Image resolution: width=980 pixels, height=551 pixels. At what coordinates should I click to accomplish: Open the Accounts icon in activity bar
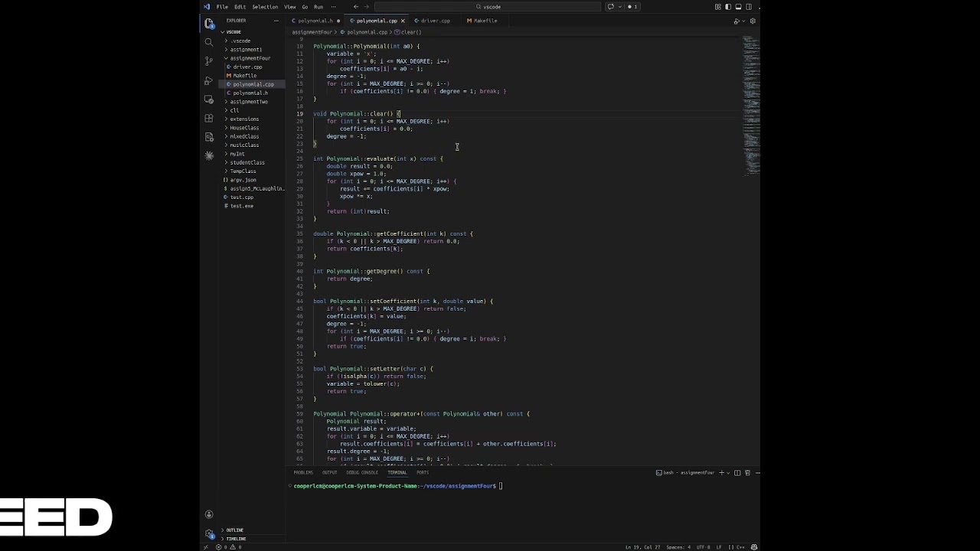click(x=209, y=514)
